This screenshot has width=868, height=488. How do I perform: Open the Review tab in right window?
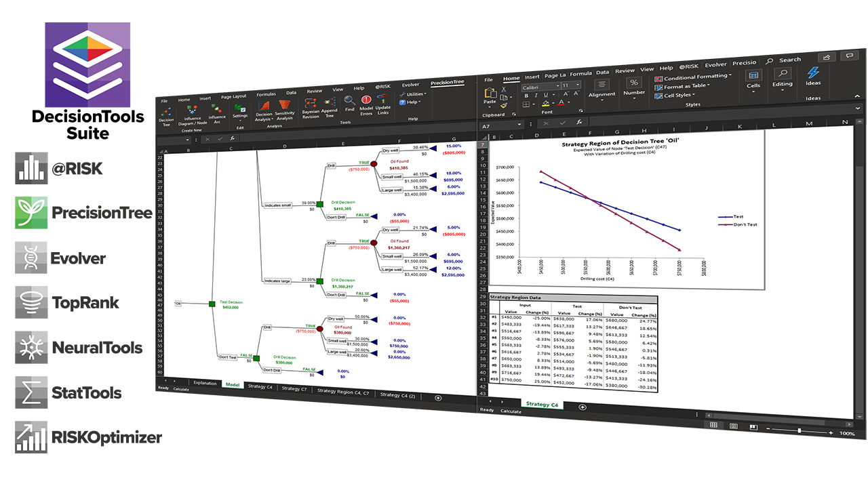click(x=625, y=70)
